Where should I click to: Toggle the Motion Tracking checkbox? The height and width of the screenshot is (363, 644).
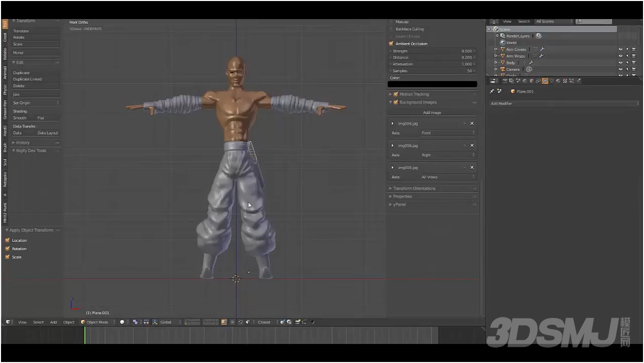point(396,94)
